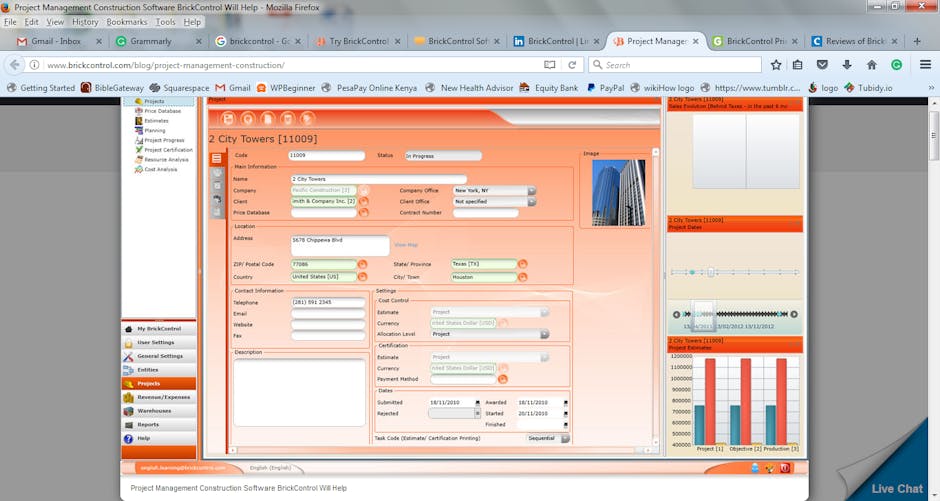
Task: Click the fifth round icon in BrickControl toolbar
Action: (x=307, y=118)
